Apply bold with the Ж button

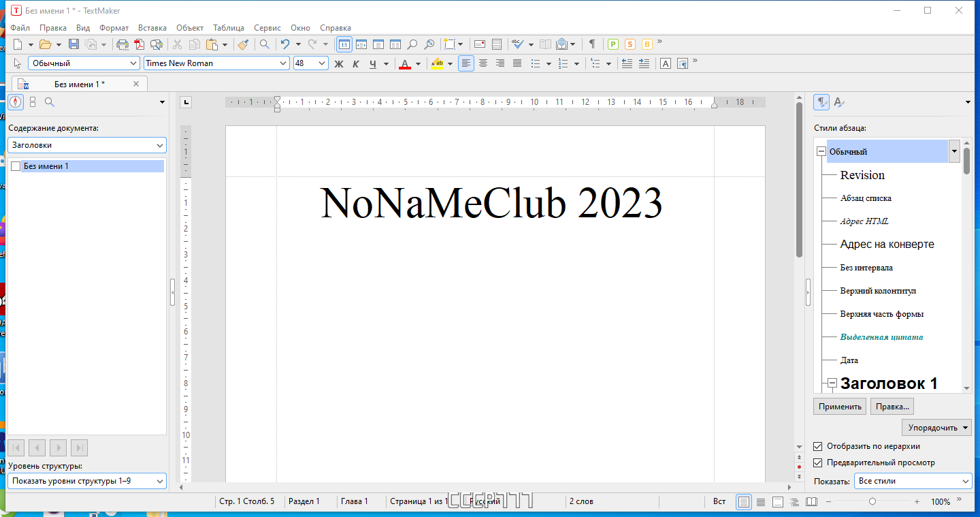[338, 63]
